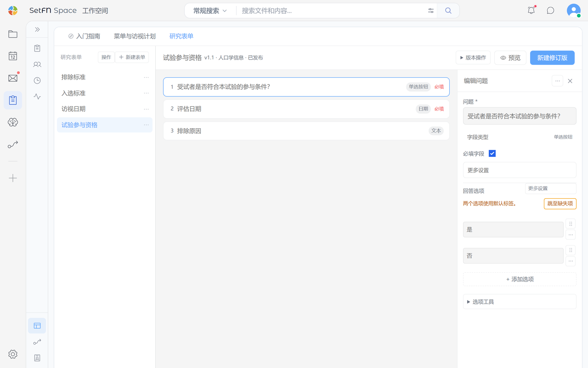This screenshot has width=588, height=368.
Task: Open the 常规搜索 dropdown
Action: (x=210, y=11)
